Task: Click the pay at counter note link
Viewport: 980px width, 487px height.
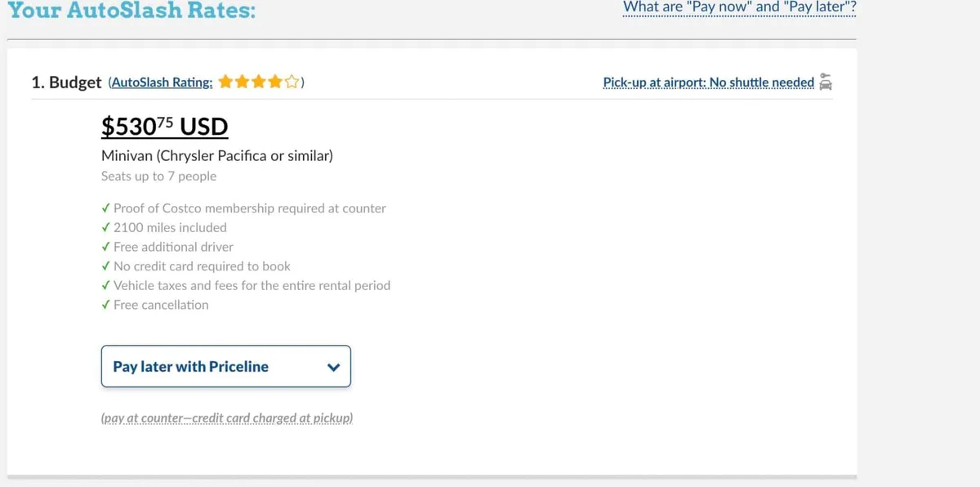Action: [227, 418]
